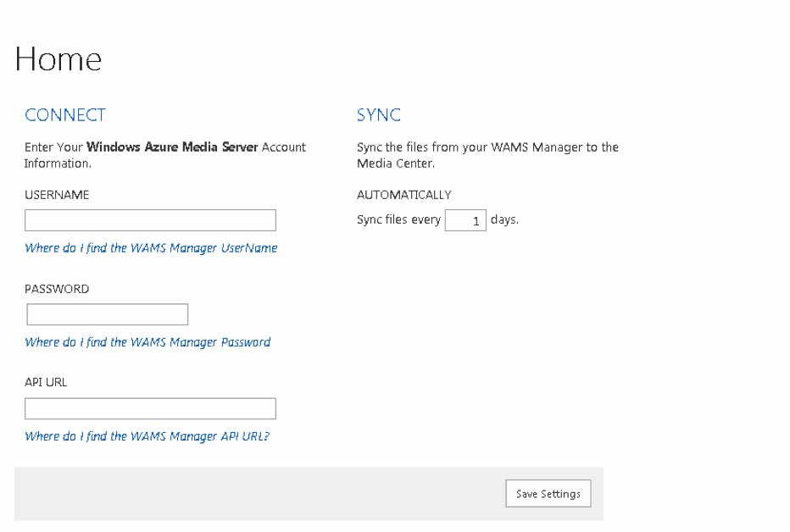Image resolution: width=790 pixels, height=532 pixels.
Task: Click the 'Sync the files from your WAMS Manager' description
Action: click(x=487, y=155)
